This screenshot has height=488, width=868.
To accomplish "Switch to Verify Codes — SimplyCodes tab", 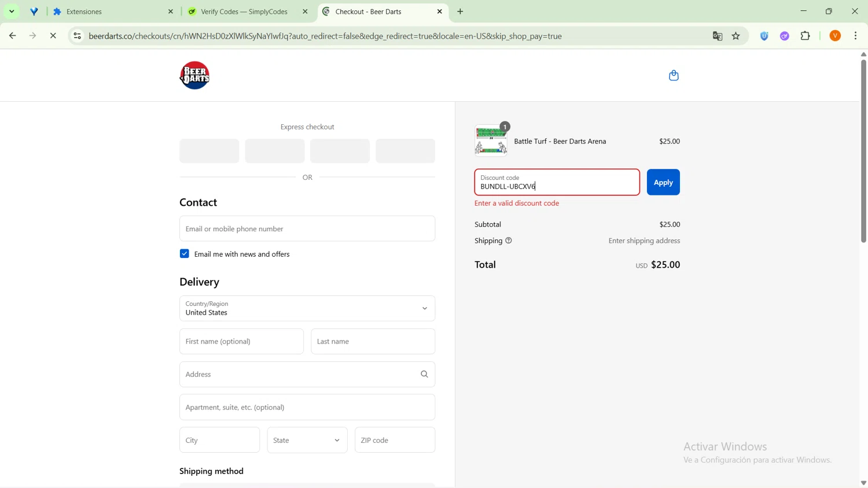I will click(x=248, y=12).
